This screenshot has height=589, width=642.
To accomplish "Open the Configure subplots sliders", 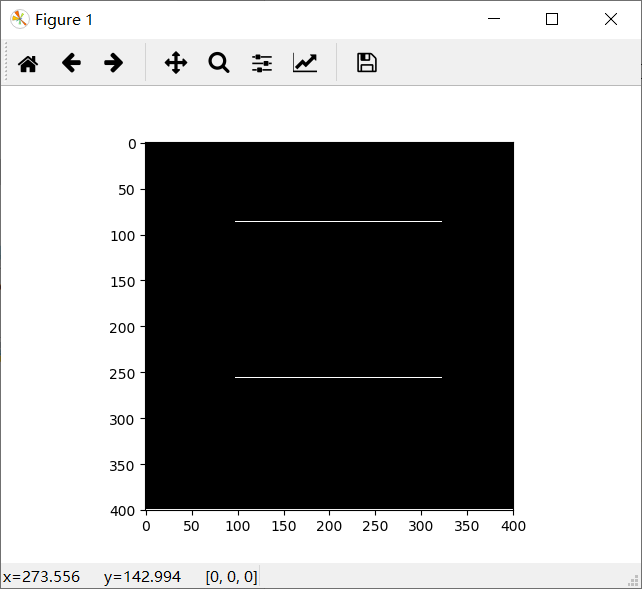I will [x=262, y=63].
